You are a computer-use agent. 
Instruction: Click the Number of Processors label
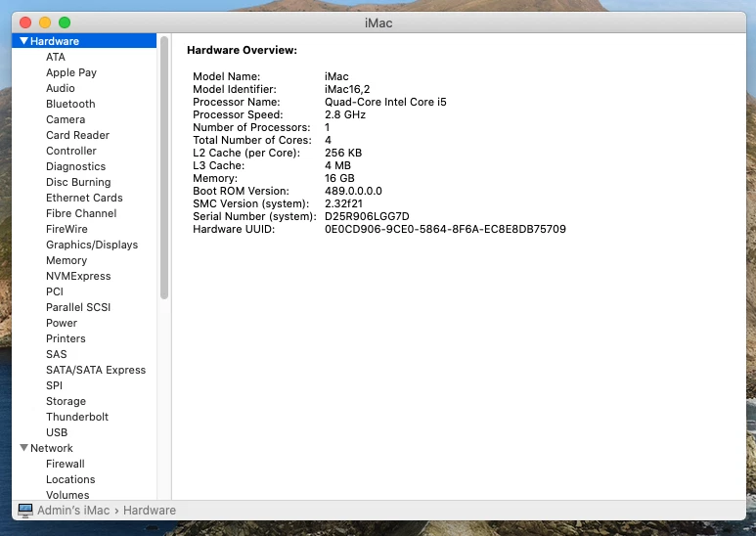click(x=251, y=127)
